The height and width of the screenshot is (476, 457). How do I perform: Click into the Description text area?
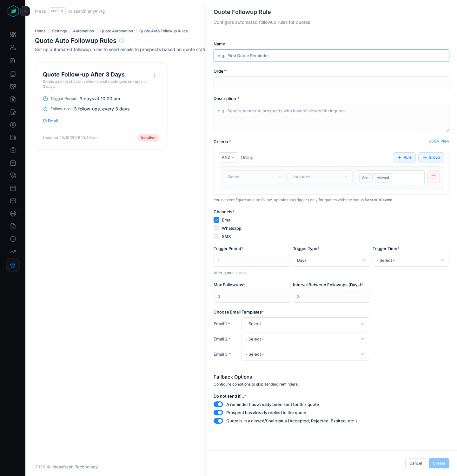331,118
